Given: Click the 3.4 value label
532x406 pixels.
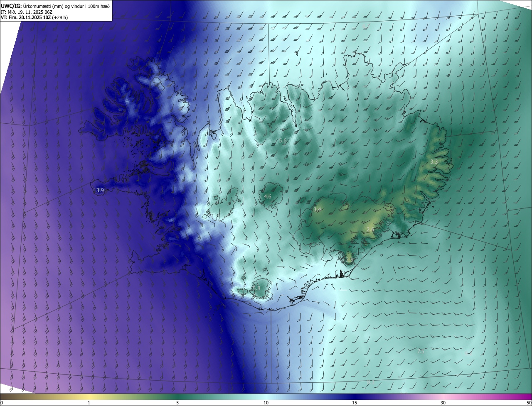Looking at the screenshot, I should (x=317, y=210).
